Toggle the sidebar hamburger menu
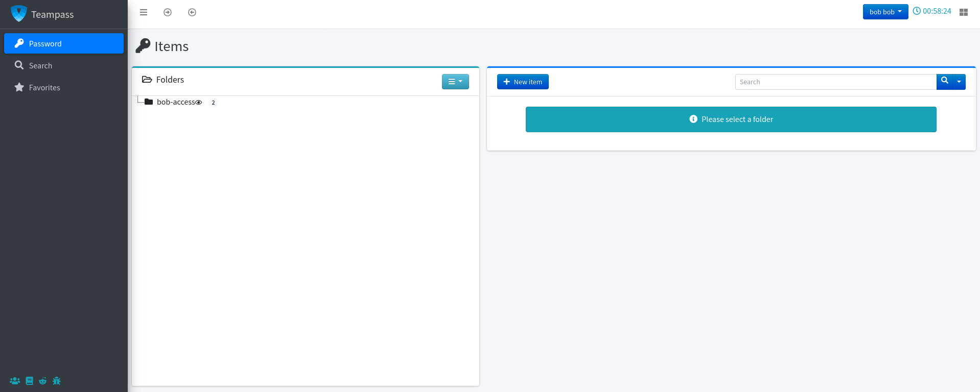Screen dimensions: 980x392 (x=144, y=12)
